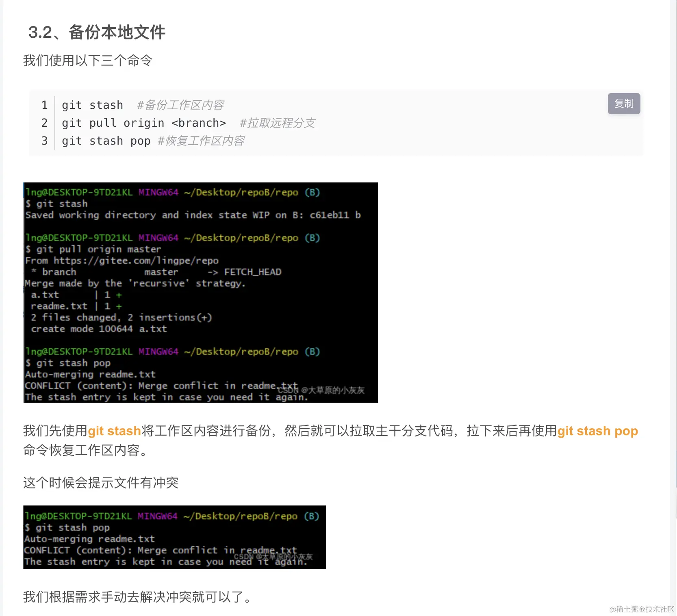
Task: Click the text 这个时候会提示文件有冲突
Action: click(x=101, y=483)
